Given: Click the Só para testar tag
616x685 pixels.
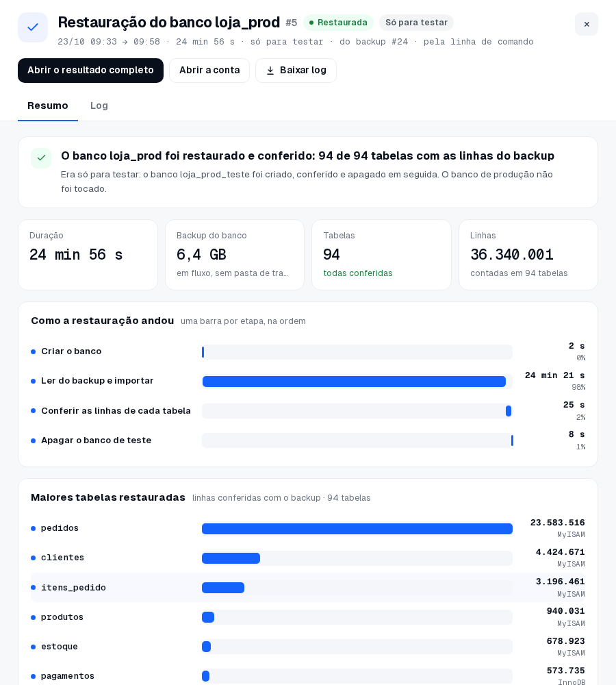Looking at the screenshot, I should tap(417, 23).
